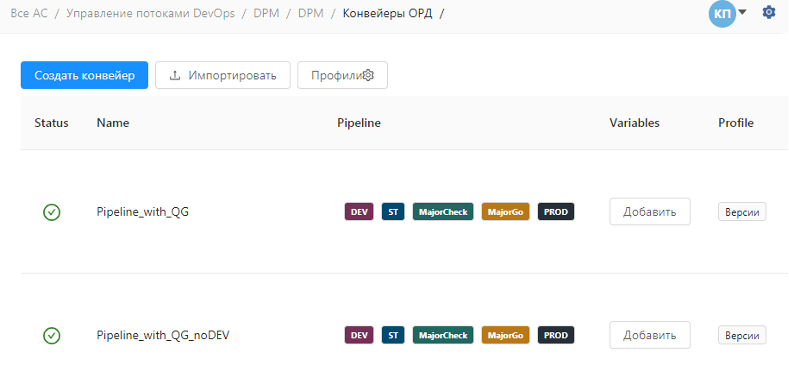Click the КП user avatar
This screenshot has height=391, width=789.
click(722, 14)
